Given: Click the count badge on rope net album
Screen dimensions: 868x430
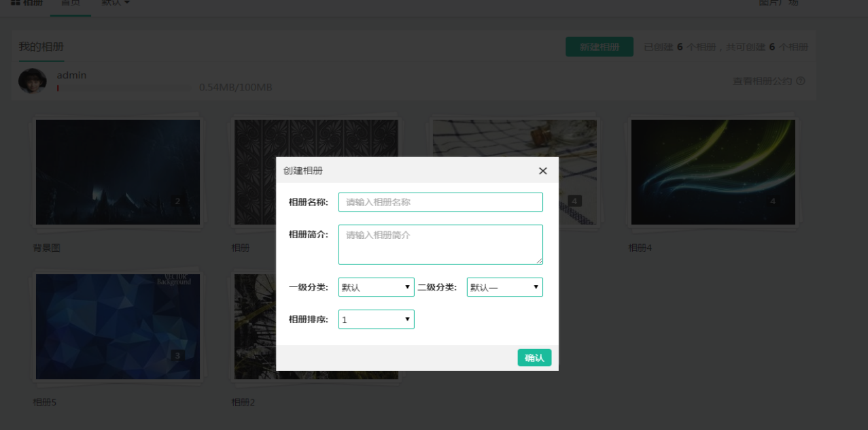Looking at the screenshot, I should [x=574, y=201].
